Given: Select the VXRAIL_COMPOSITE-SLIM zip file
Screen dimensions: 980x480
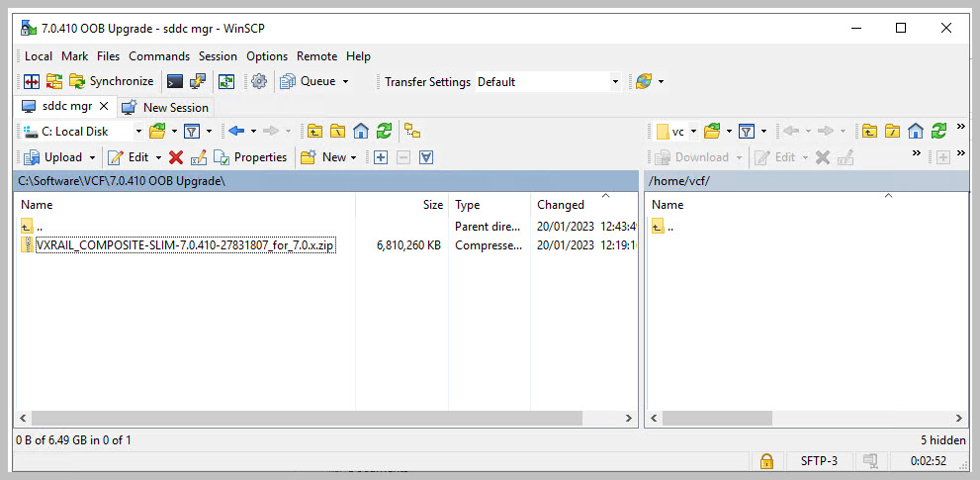Looking at the screenshot, I should (184, 246).
